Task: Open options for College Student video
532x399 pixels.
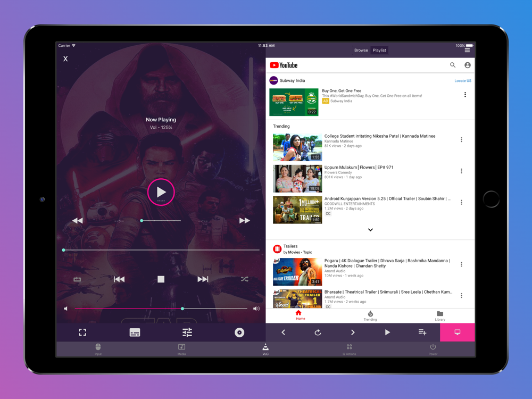Action: (461, 139)
